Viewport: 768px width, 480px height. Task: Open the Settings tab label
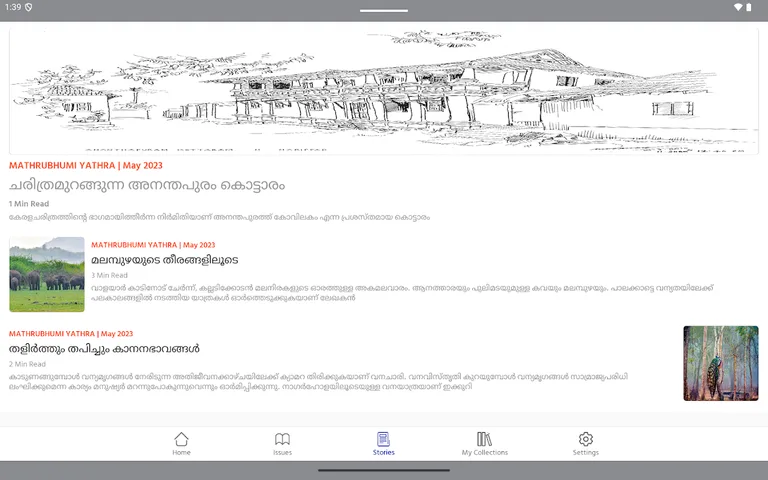click(586, 453)
